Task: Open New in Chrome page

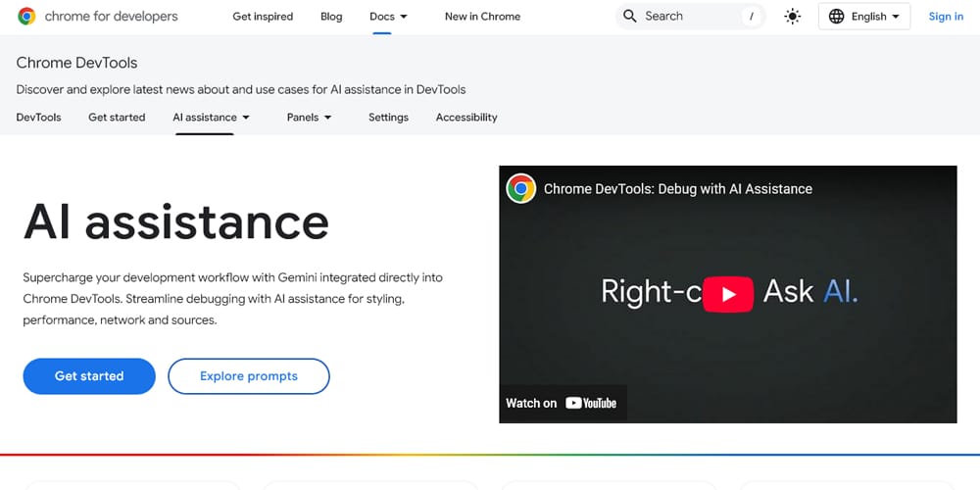Action: [x=482, y=17]
